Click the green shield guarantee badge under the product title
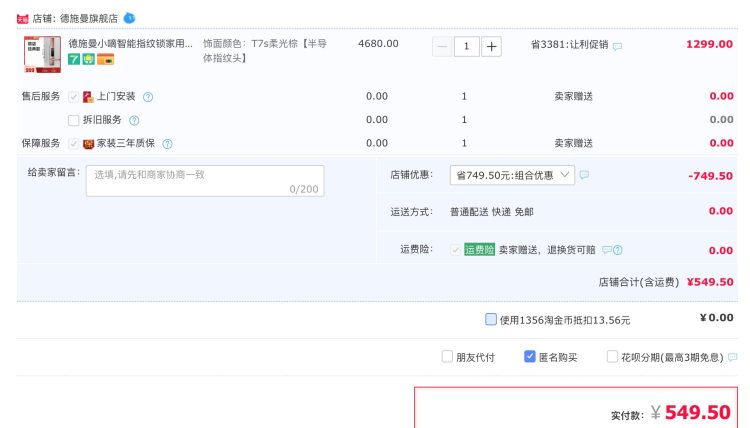Image resolution: width=750 pixels, height=428 pixels. 88,59
